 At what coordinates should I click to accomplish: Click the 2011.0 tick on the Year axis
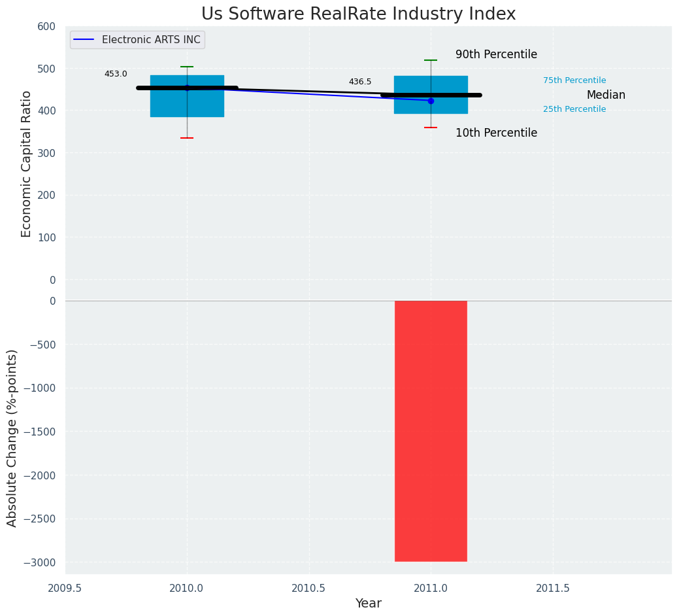[x=431, y=589]
